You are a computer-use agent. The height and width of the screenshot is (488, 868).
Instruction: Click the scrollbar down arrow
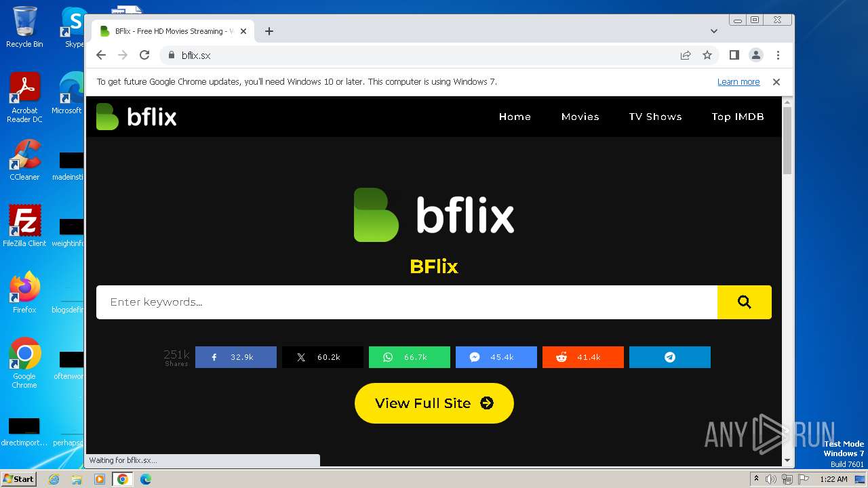(787, 460)
